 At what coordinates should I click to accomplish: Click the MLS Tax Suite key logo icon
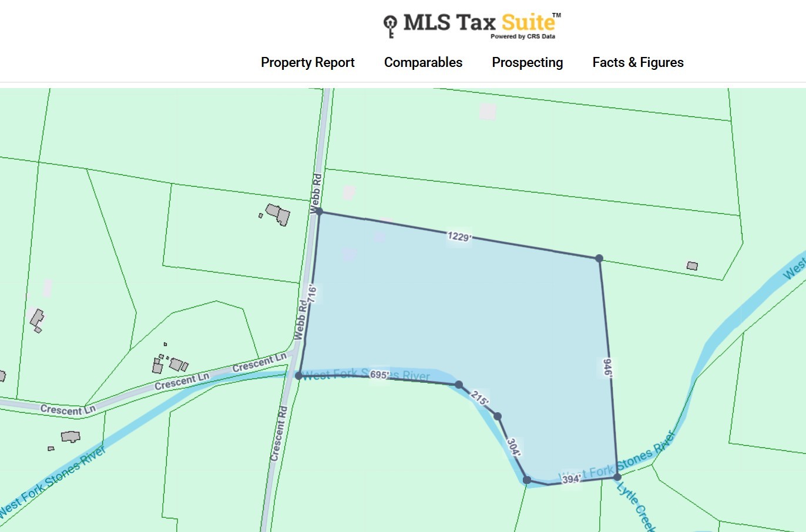(390, 26)
